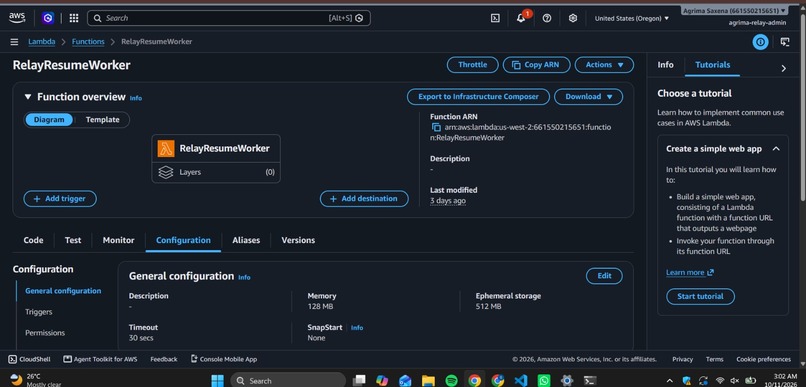Copy the Function ARN with copy icon
Viewport: 806px width, 387px height.
tap(436, 127)
